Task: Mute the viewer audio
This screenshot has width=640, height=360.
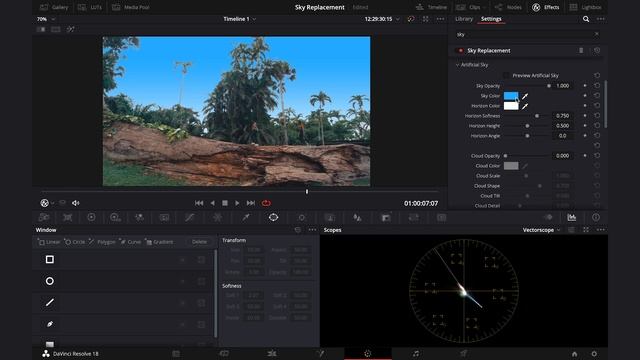Action: pyautogui.click(x=76, y=203)
